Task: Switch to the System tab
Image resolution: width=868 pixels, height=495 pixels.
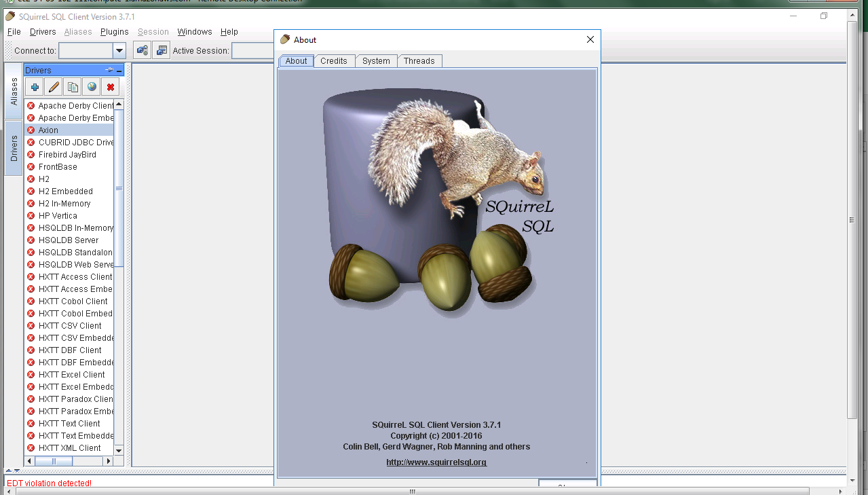Action: tap(376, 61)
